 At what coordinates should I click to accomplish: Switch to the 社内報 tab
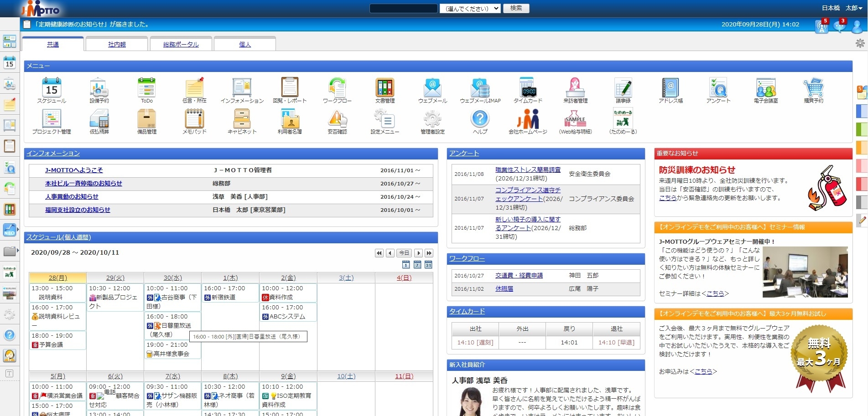117,44
